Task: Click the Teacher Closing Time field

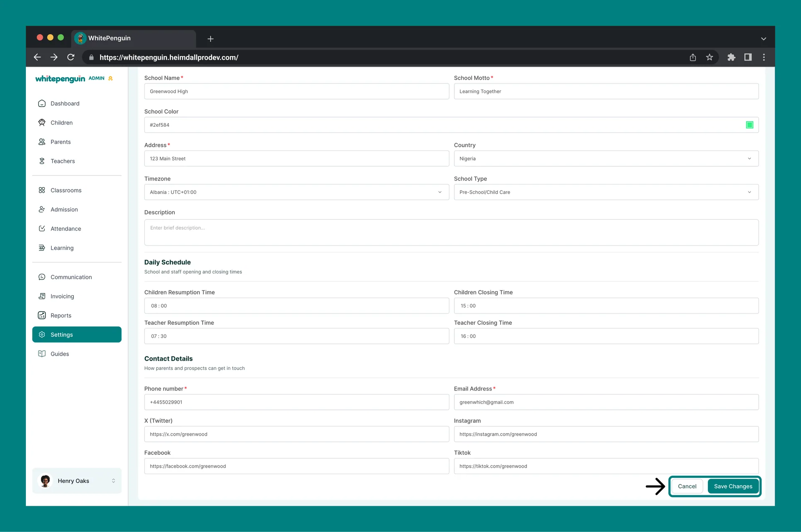Action: click(606, 336)
